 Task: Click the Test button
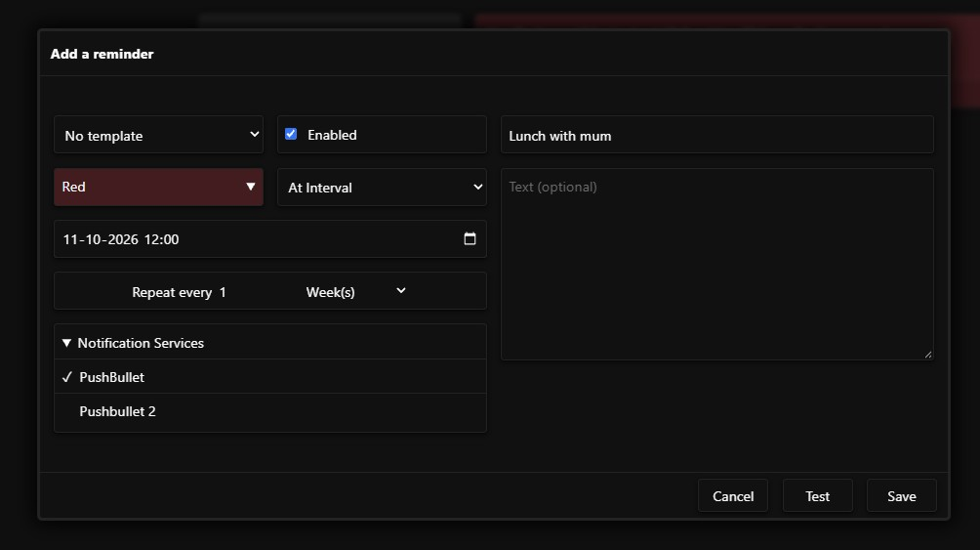click(818, 495)
